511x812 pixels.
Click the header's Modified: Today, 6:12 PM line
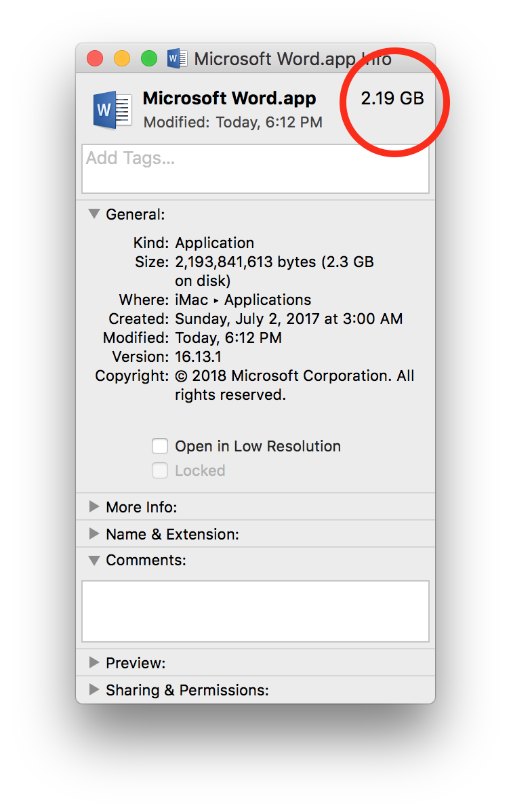click(233, 122)
